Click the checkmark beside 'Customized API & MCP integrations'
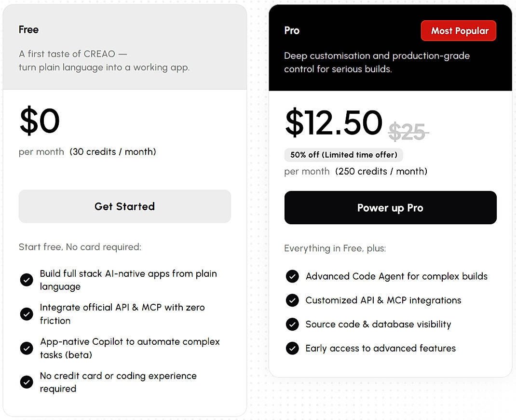This screenshot has width=516, height=420. click(x=292, y=300)
